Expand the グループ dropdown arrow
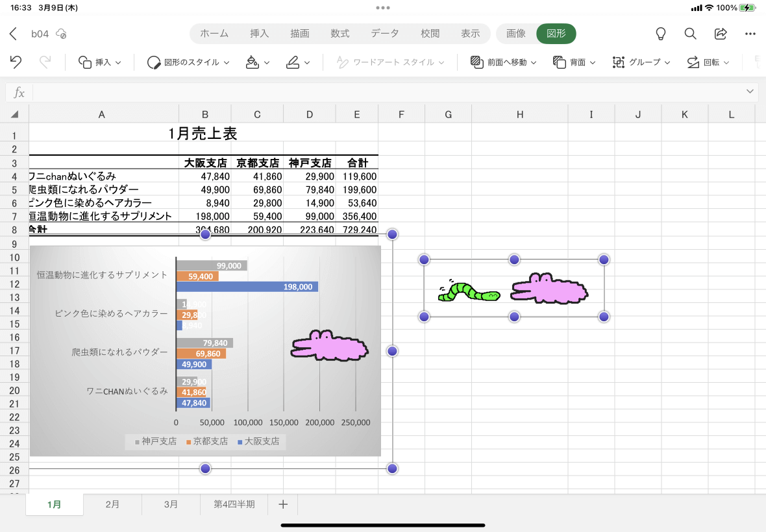 pyautogui.click(x=667, y=62)
